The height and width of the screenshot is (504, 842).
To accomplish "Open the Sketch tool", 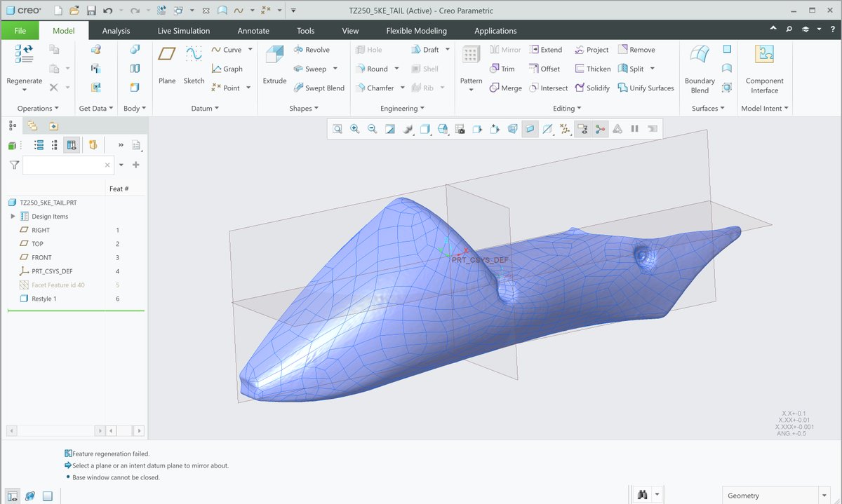I will 194,68.
